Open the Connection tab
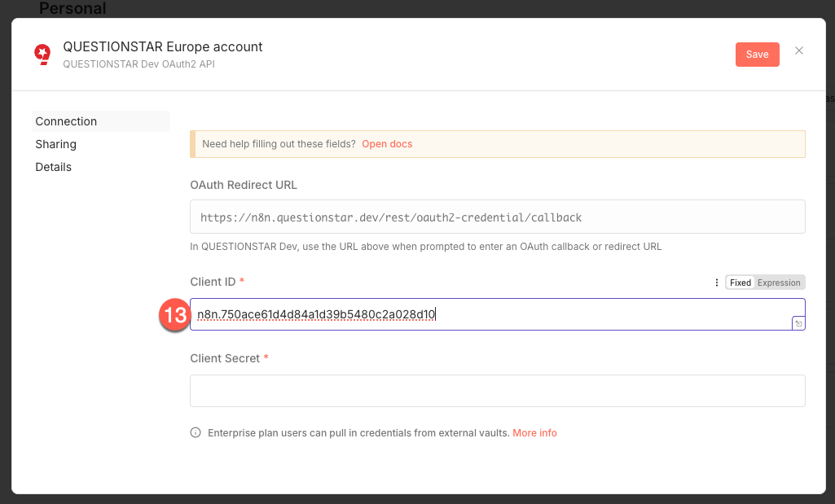835x504 pixels. pos(101,121)
